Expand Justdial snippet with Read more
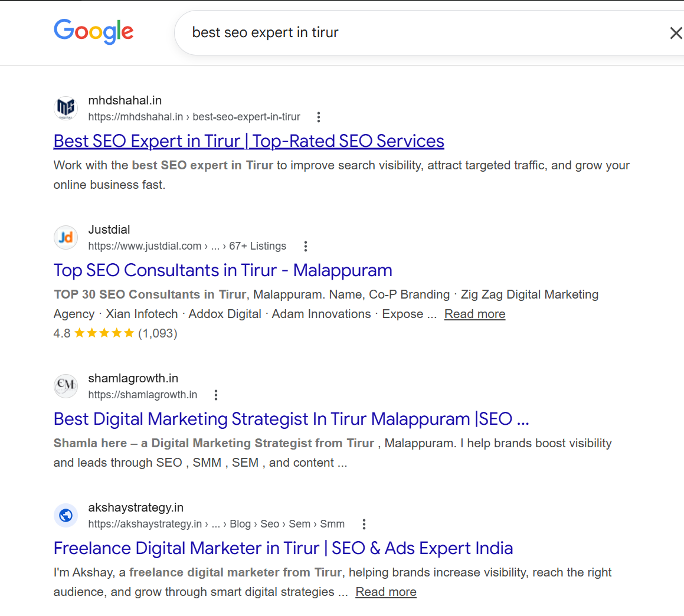The width and height of the screenshot is (684, 616). [474, 314]
